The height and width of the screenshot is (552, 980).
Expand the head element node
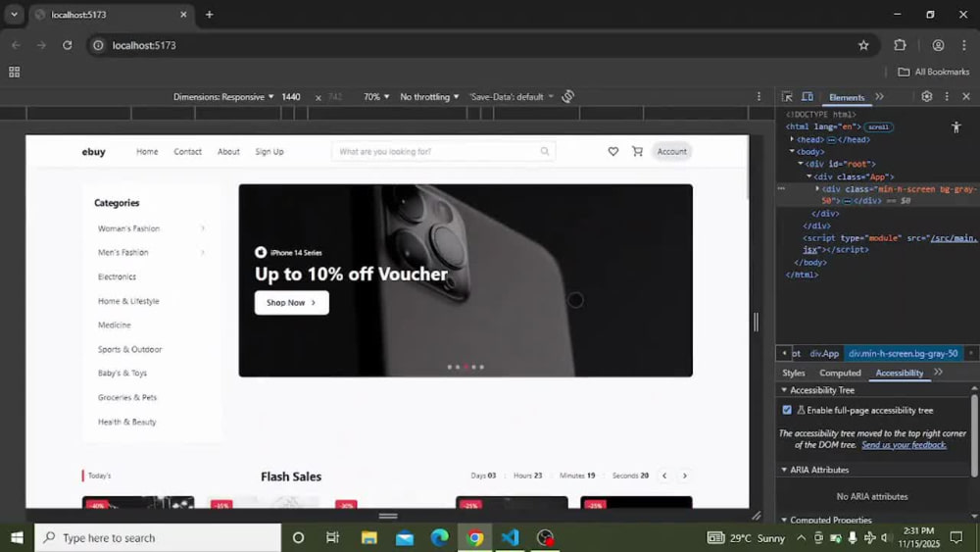[792, 139]
